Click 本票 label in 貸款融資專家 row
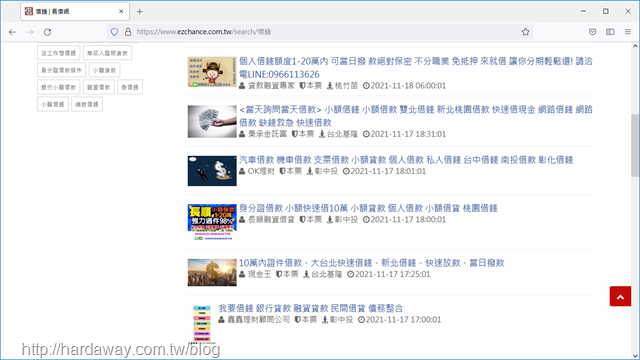Image resolution: width=640 pixels, height=360 pixels. point(314,86)
